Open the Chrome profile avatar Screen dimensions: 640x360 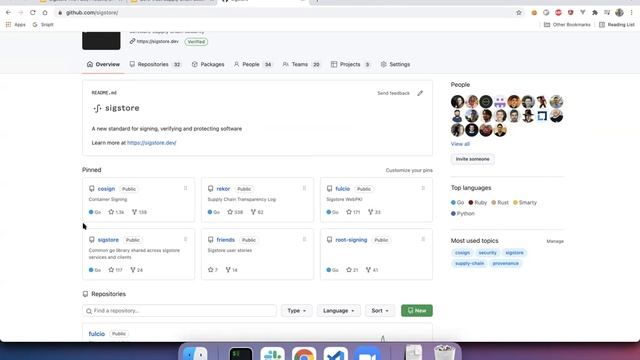click(x=619, y=13)
